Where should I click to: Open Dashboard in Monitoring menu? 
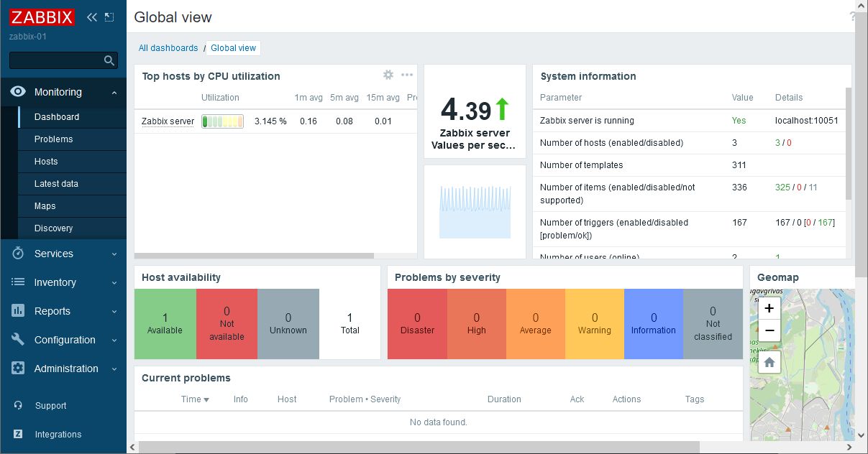coord(73,117)
